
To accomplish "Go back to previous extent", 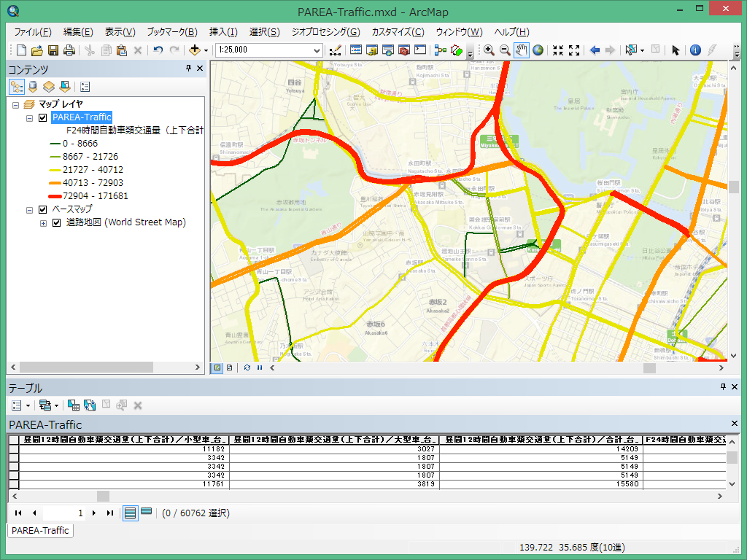I will 595,50.
